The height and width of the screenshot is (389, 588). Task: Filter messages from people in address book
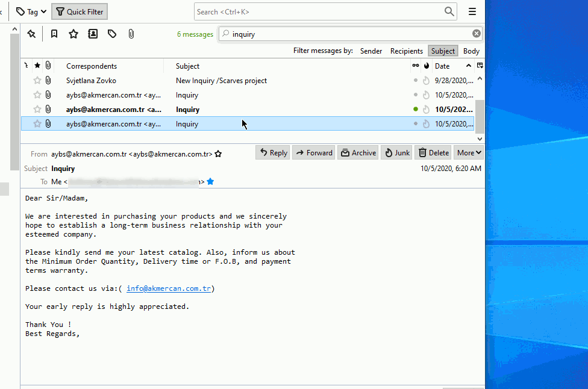[92, 34]
